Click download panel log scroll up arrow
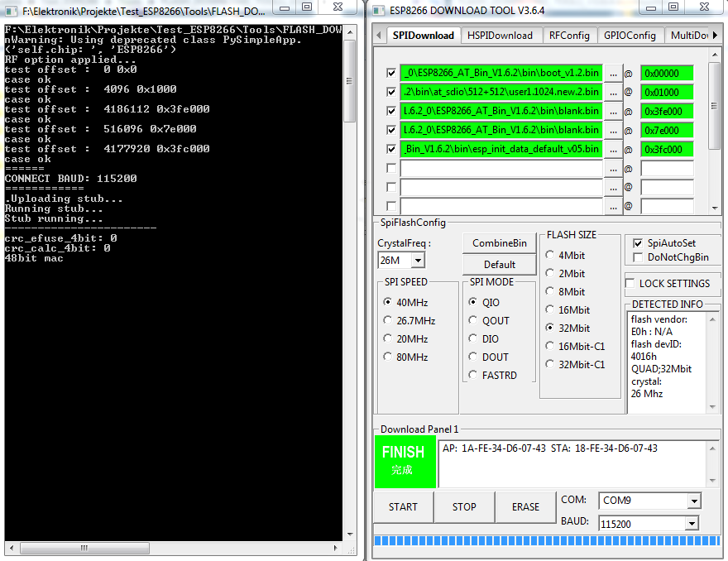 pyautogui.click(x=712, y=448)
